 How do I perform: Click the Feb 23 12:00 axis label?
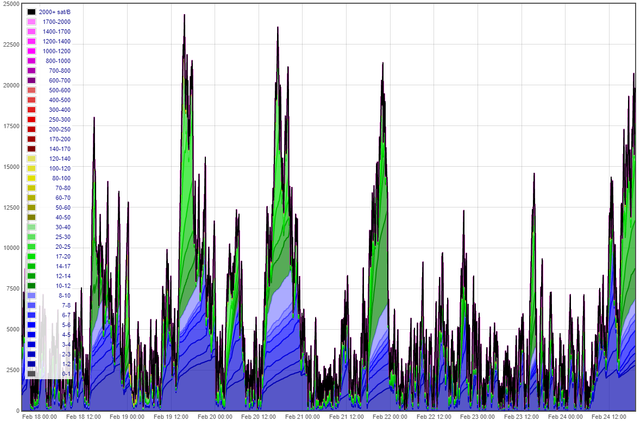coord(521,417)
